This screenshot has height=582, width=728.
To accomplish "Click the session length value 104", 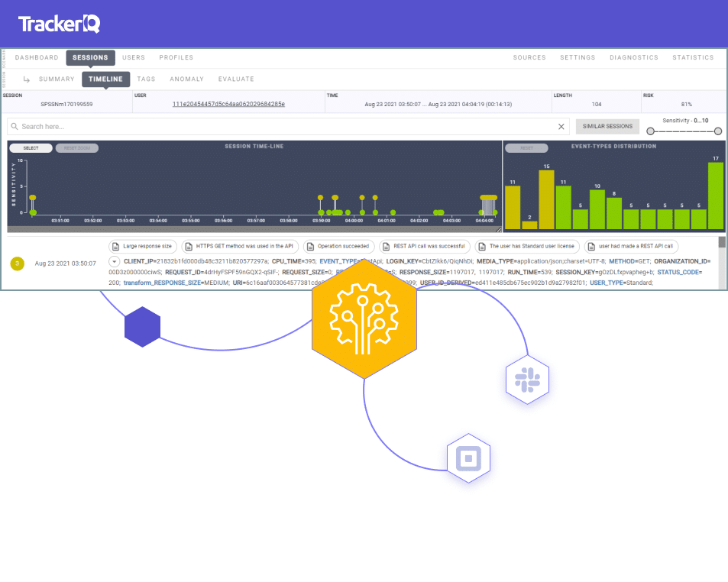I will tap(597, 105).
